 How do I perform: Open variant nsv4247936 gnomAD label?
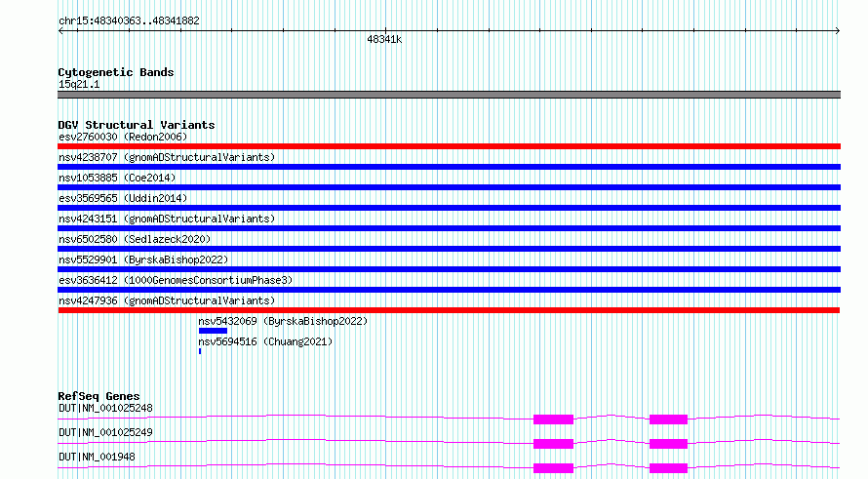pos(167,300)
